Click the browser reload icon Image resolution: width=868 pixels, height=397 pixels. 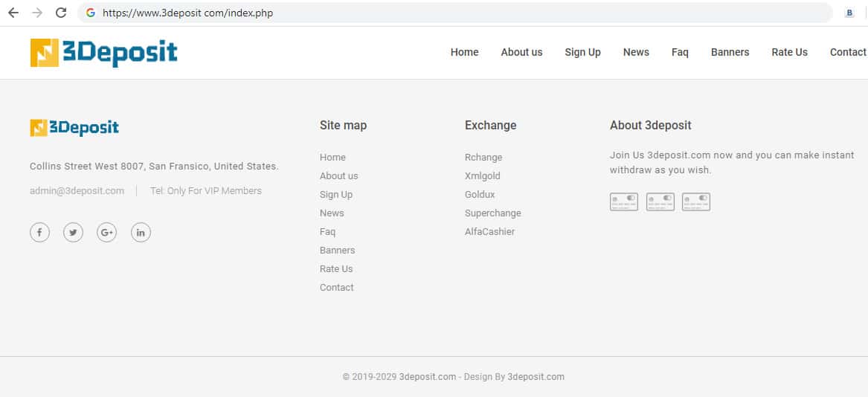click(x=62, y=13)
